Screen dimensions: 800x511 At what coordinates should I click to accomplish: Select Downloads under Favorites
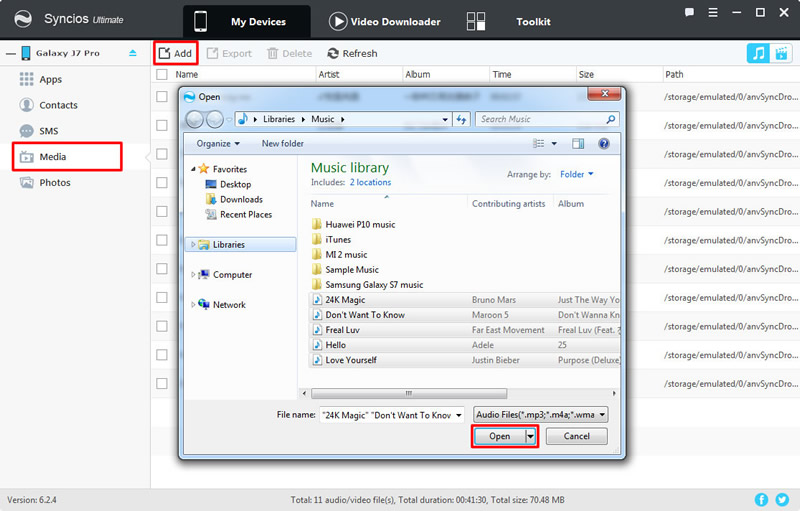(234, 199)
